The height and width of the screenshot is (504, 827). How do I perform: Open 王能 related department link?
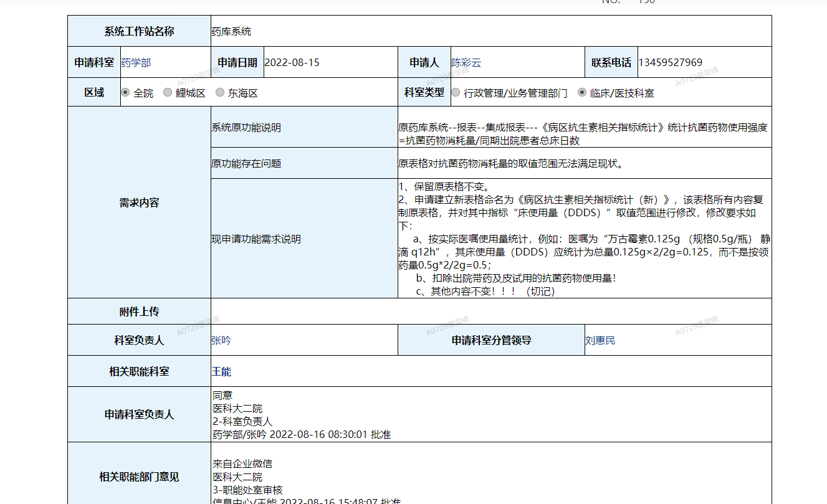[221, 371]
